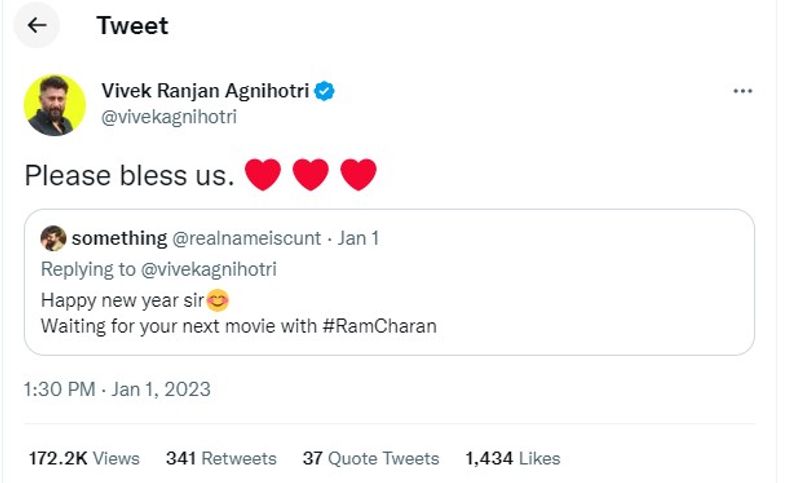
Task: Click the 172.2K Views count
Action: (x=84, y=458)
